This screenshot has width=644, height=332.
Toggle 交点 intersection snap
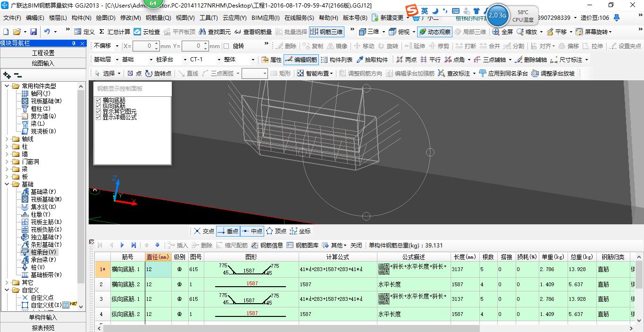204,231
